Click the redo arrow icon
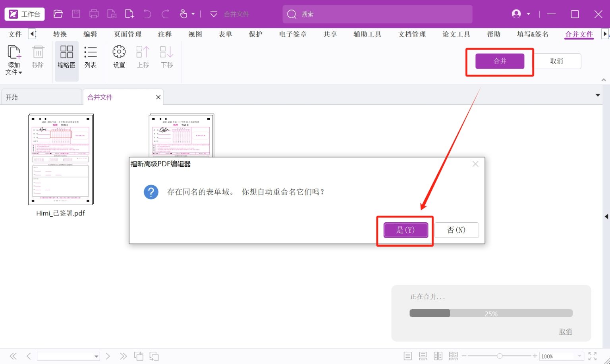Screen dimensions: 610x364 pos(166,14)
